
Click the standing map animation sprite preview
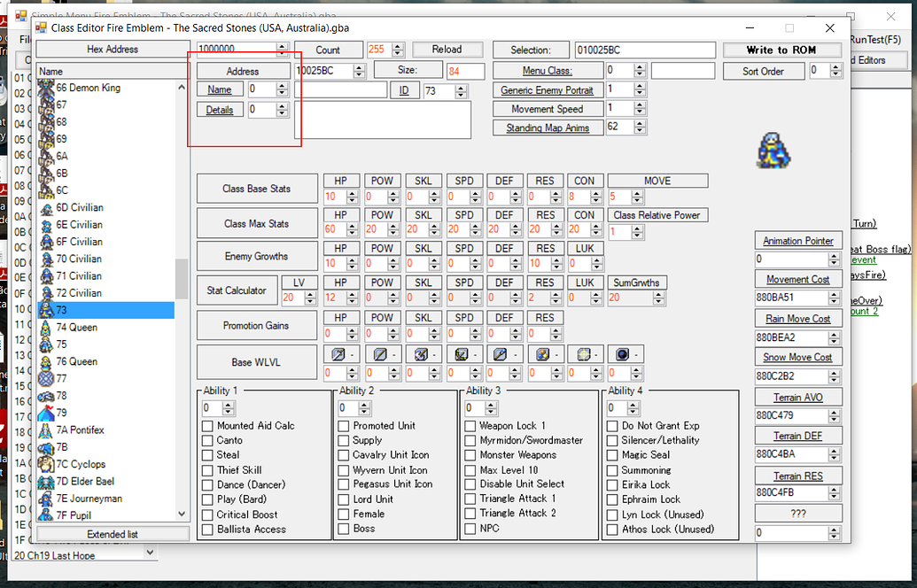(773, 151)
